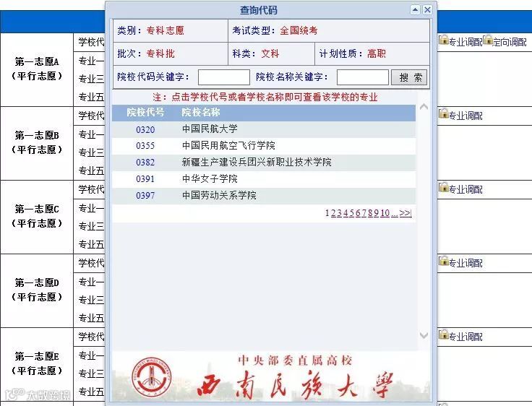Click the 专科志愿 category value
This screenshot has height=406, width=532.
(x=166, y=30)
